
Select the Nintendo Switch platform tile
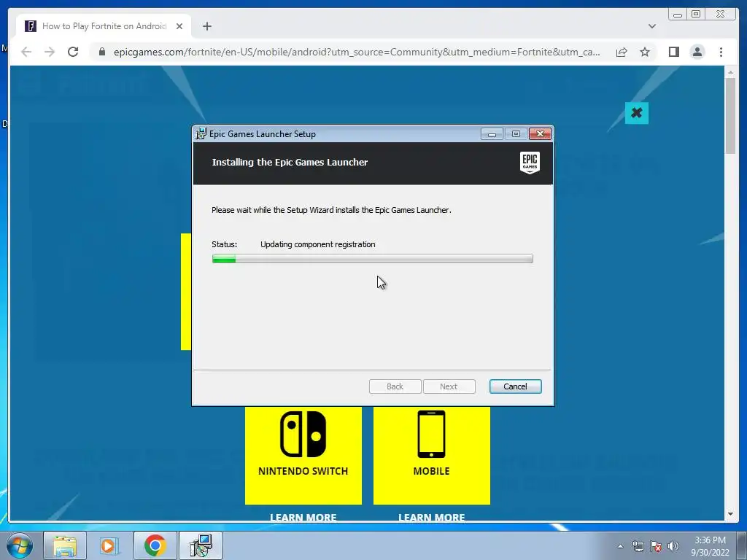coord(303,455)
